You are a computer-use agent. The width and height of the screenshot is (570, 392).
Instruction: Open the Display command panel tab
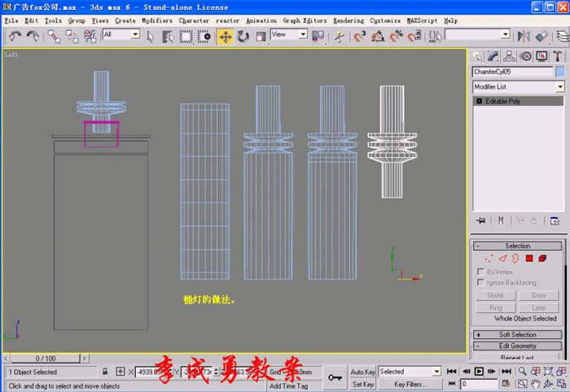(x=541, y=56)
